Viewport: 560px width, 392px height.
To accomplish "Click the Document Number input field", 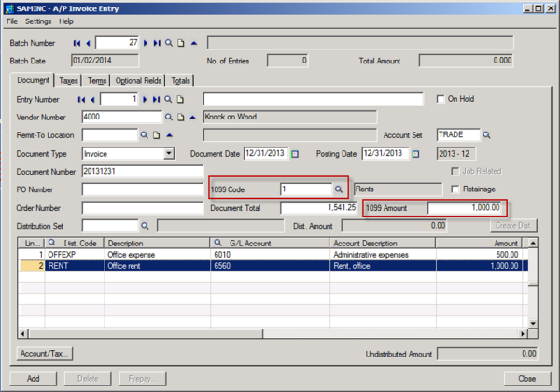I will [x=143, y=172].
